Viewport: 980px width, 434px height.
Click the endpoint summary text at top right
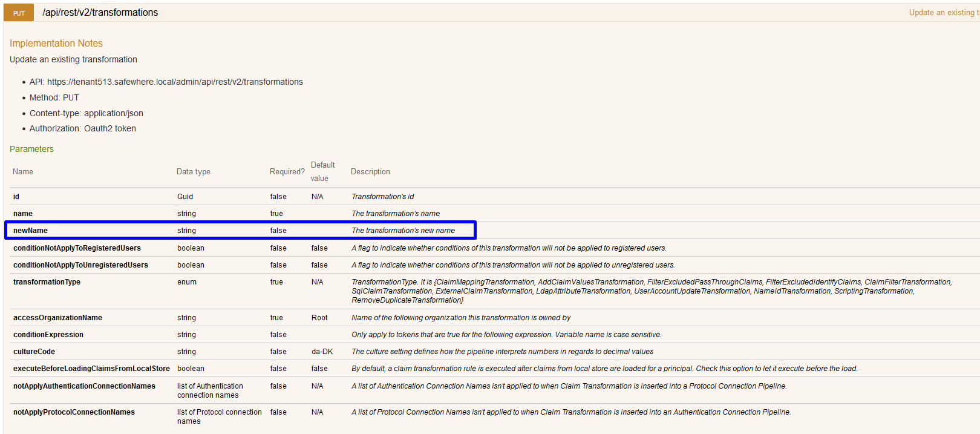[x=943, y=13]
